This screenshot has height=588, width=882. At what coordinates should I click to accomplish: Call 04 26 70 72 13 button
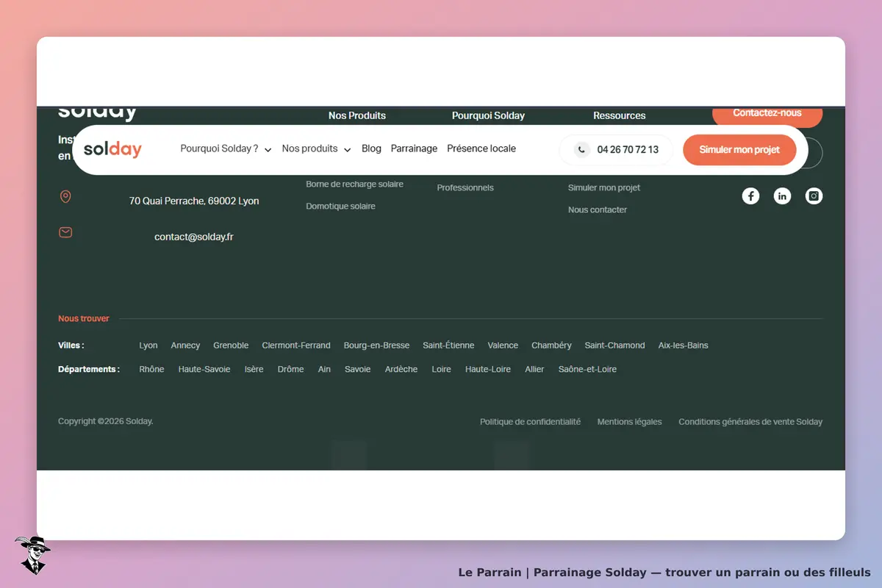click(617, 150)
